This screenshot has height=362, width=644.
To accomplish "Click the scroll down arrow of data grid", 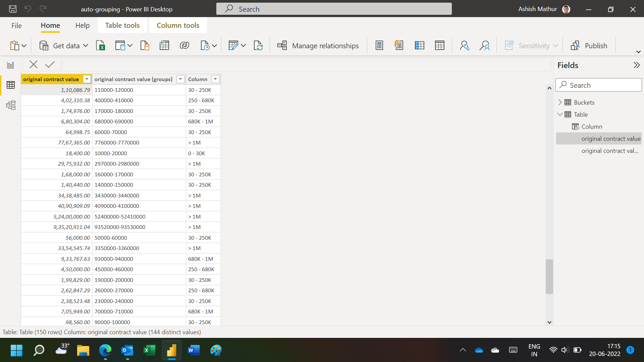I will [x=549, y=322].
